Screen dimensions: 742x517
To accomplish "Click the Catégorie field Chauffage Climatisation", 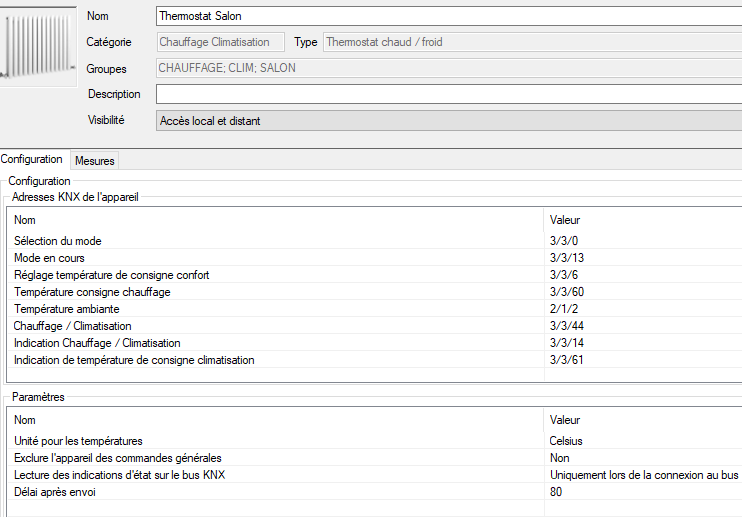I will pos(221,42).
